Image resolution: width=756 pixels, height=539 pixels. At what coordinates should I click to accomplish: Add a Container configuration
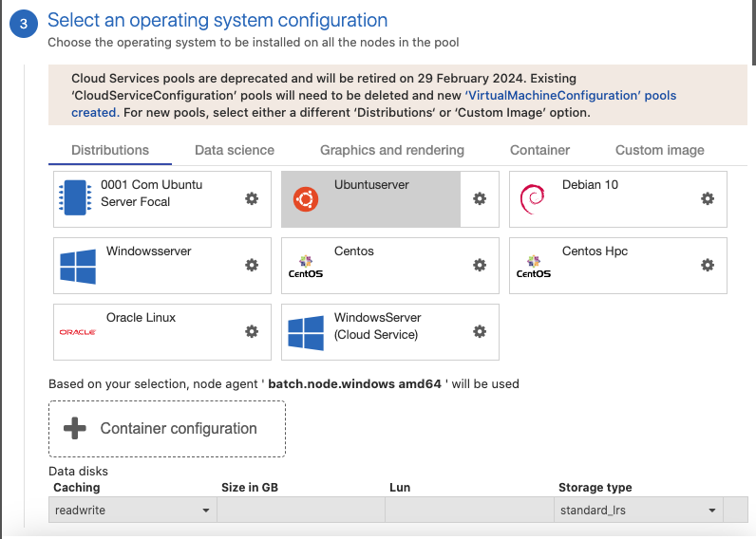coord(167,429)
